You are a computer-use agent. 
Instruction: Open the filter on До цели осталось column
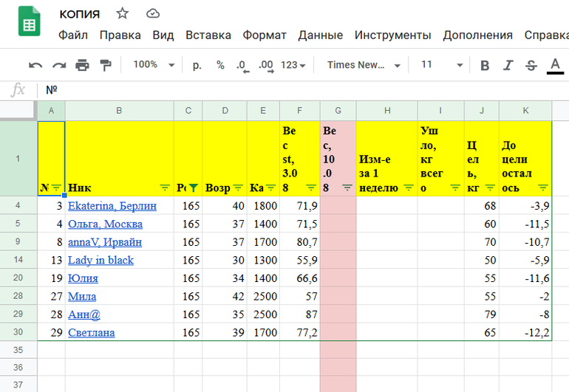tap(543, 188)
